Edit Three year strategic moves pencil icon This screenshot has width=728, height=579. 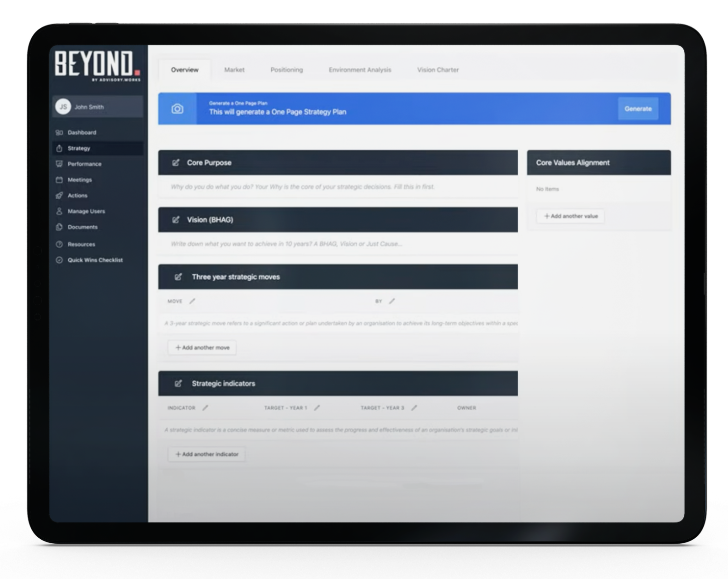(178, 277)
